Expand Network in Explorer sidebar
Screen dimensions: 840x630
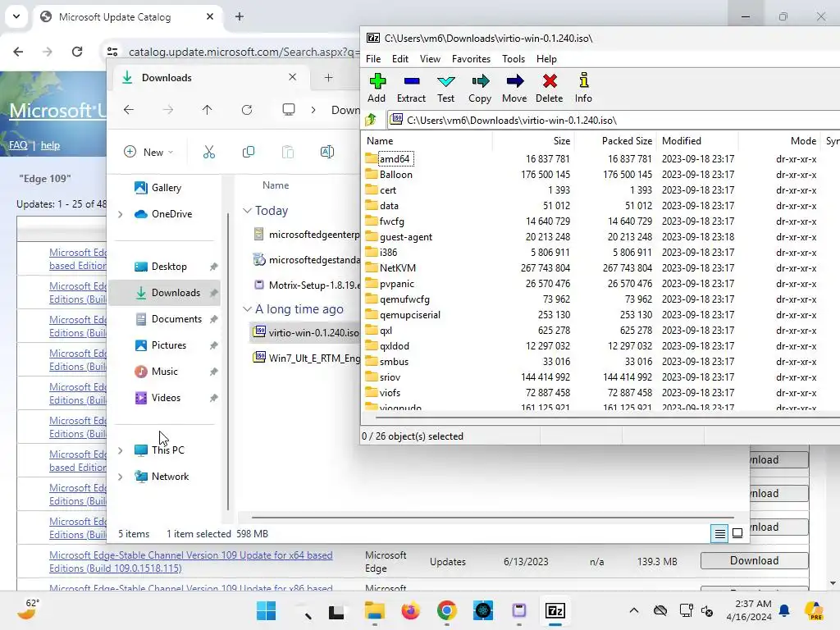tap(120, 477)
